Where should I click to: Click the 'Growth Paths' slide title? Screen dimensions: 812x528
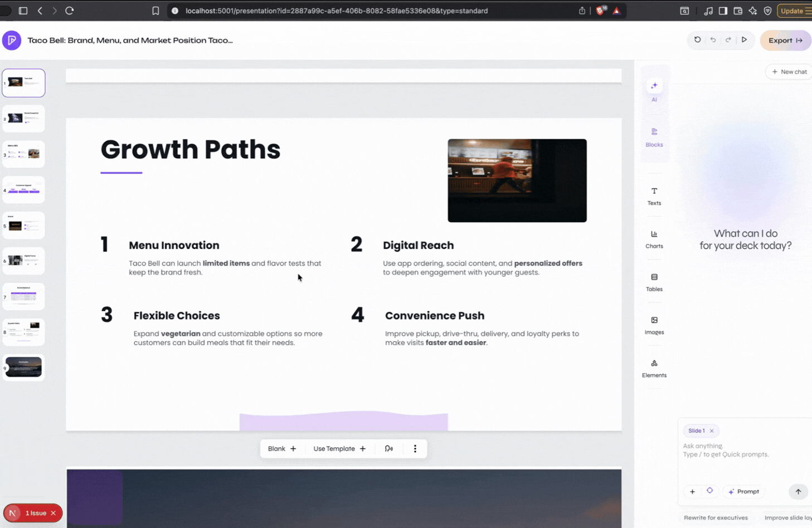191,149
